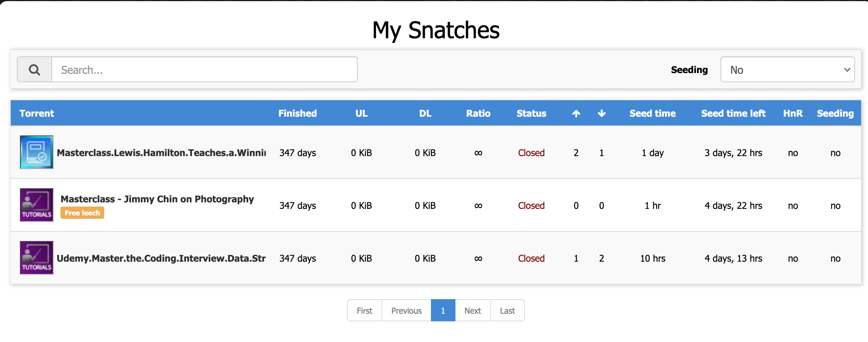Image resolution: width=868 pixels, height=342 pixels.
Task: Sort table by Ratio column header
Action: pyautogui.click(x=478, y=113)
